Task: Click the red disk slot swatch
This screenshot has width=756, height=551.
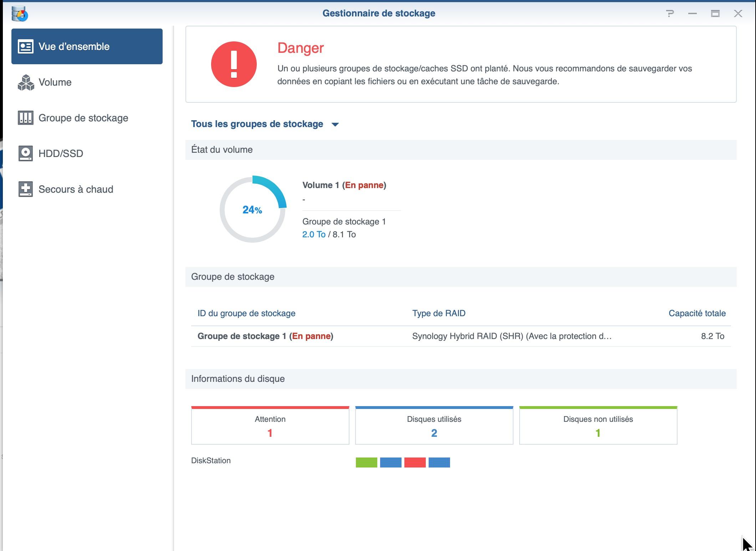Action: [415, 462]
